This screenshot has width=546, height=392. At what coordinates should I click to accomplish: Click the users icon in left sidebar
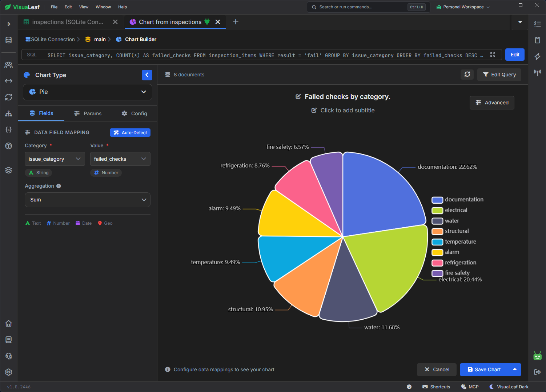coord(9,65)
